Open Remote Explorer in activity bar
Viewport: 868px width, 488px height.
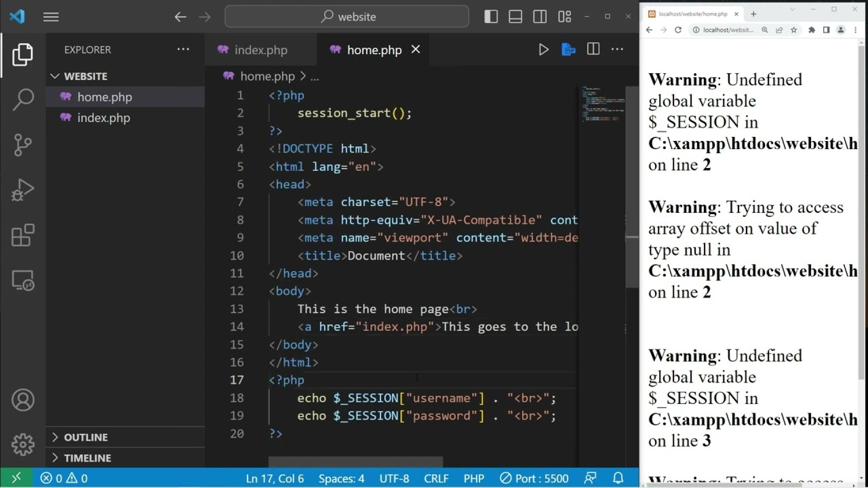[23, 281]
